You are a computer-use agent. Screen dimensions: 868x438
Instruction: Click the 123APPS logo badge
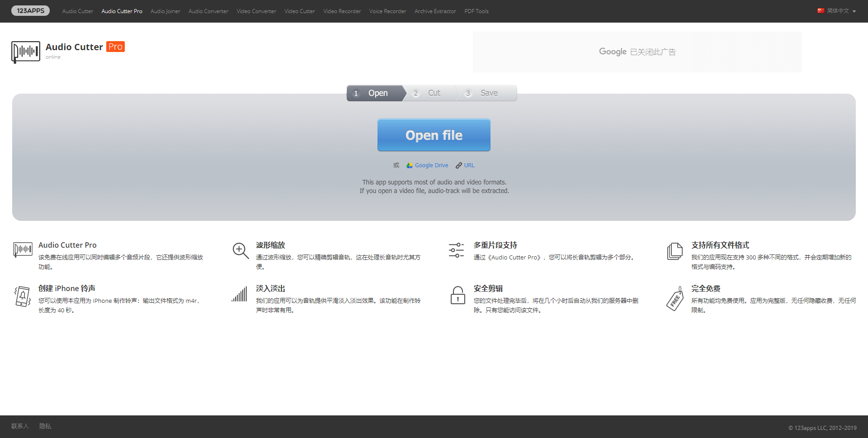[x=30, y=10]
